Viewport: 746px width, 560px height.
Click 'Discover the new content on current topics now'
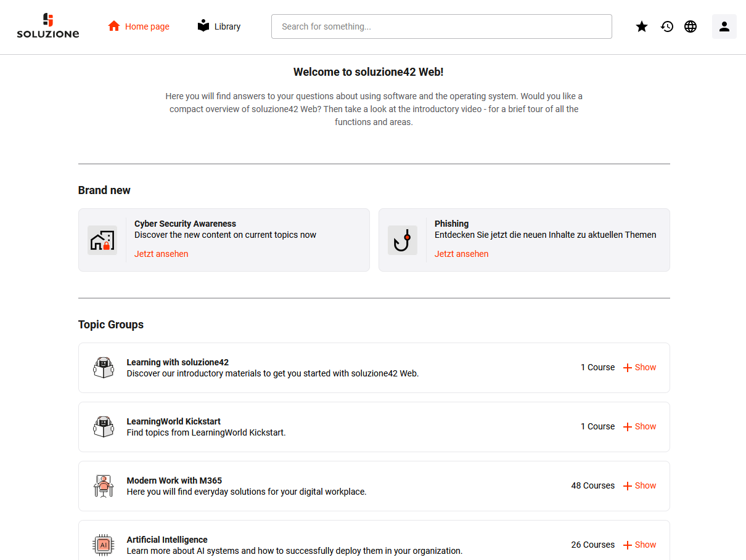coord(226,235)
